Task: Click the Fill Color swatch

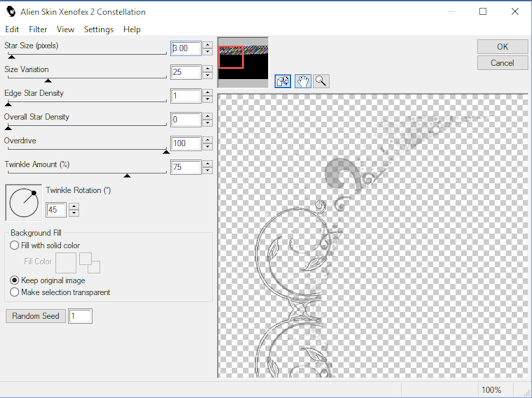Action: point(66,263)
